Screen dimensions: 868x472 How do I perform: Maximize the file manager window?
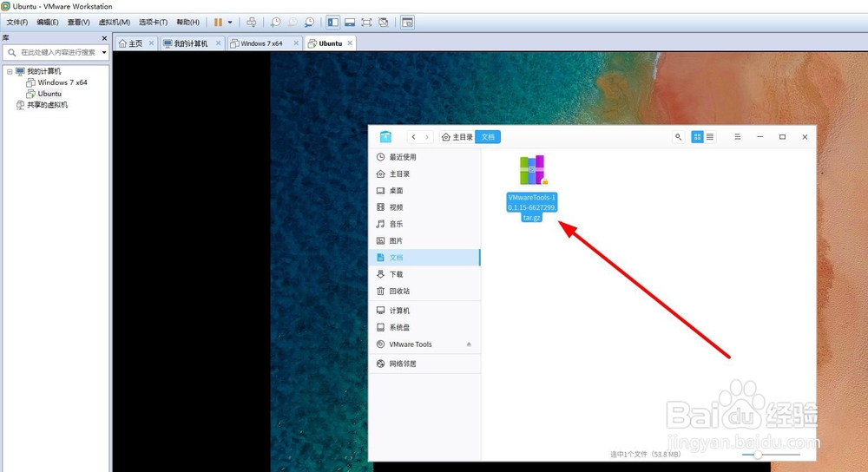click(x=782, y=137)
